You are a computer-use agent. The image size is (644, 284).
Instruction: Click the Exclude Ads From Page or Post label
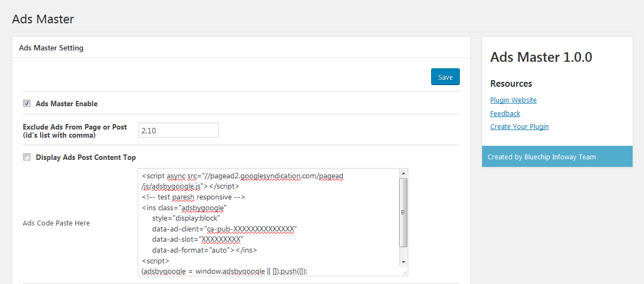(x=75, y=131)
